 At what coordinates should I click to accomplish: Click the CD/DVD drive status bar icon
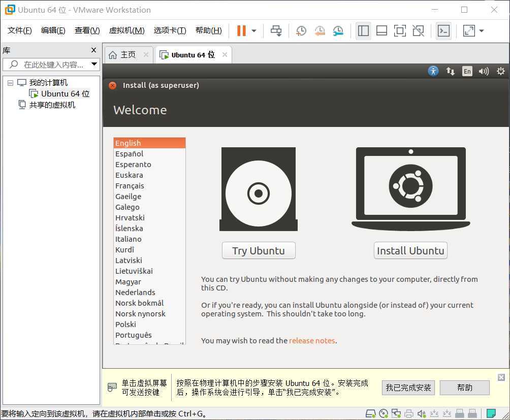[384, 413]
